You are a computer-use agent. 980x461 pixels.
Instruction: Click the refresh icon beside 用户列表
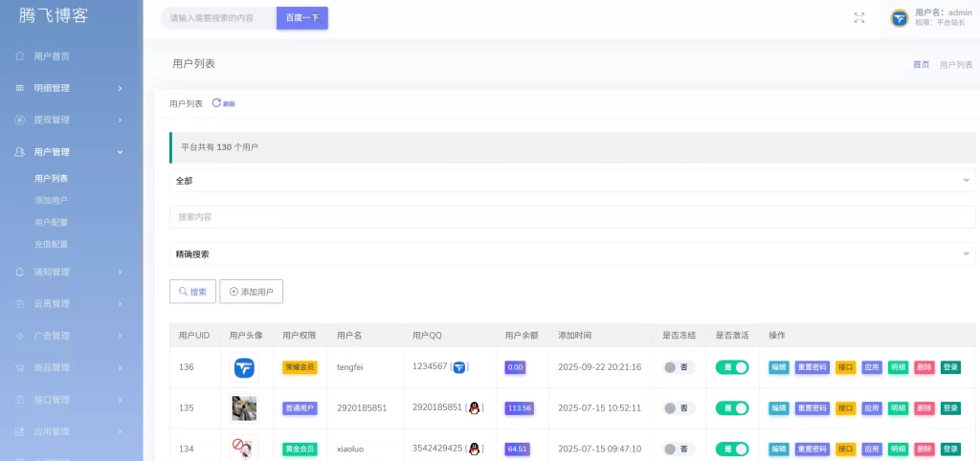pos(216,102)
